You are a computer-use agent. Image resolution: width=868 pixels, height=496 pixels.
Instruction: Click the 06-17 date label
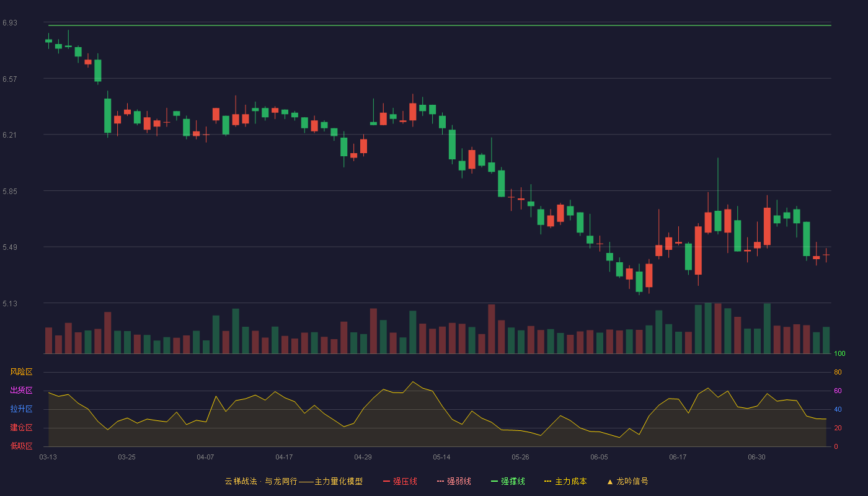[678, 457]
